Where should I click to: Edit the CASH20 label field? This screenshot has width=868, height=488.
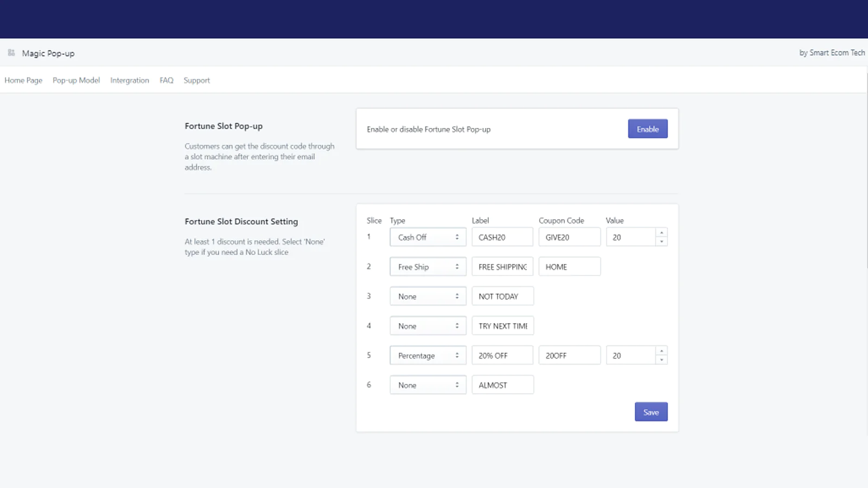pos(502,237)
